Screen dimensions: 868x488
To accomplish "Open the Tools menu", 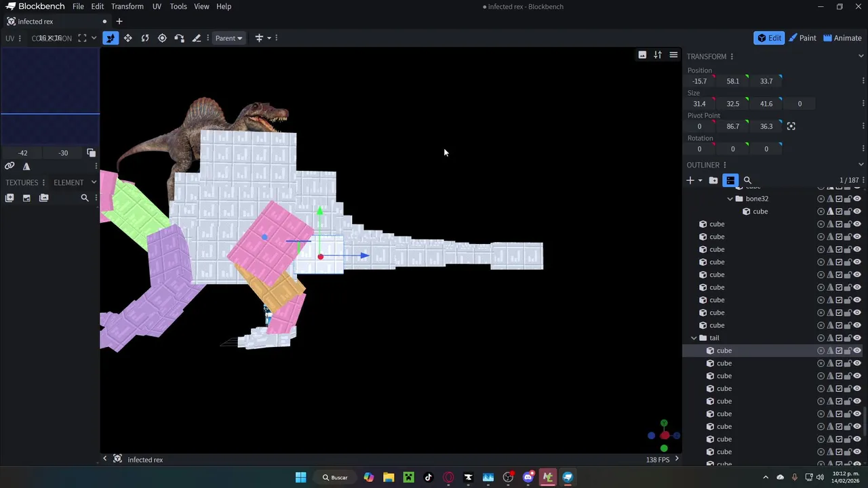I will (178, 6).
